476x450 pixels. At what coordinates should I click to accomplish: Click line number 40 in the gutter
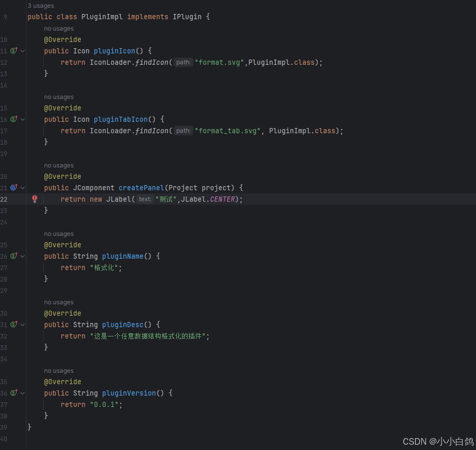pos(4,439)
